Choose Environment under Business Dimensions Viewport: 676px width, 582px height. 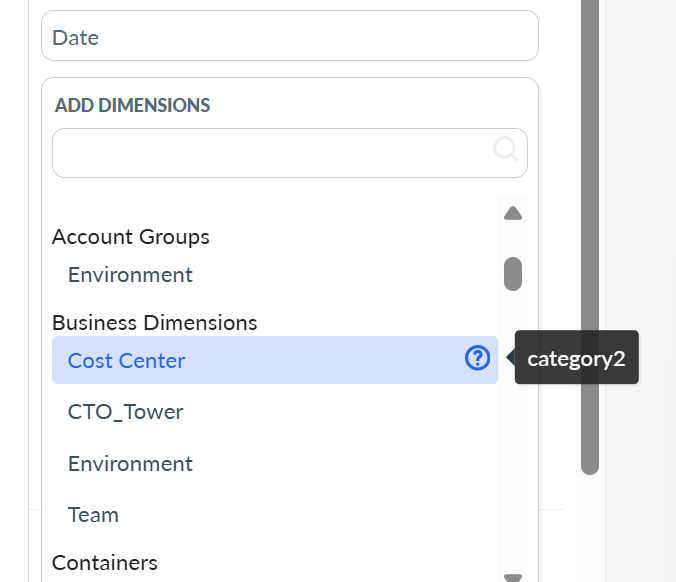point(130,464)
